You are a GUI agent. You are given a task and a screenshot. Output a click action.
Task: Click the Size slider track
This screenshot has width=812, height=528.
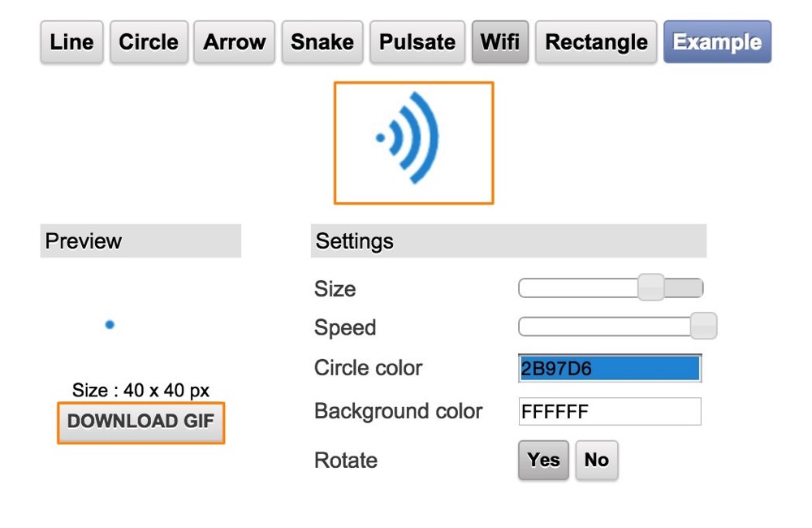pyautogui.click(x=611, y=288)
